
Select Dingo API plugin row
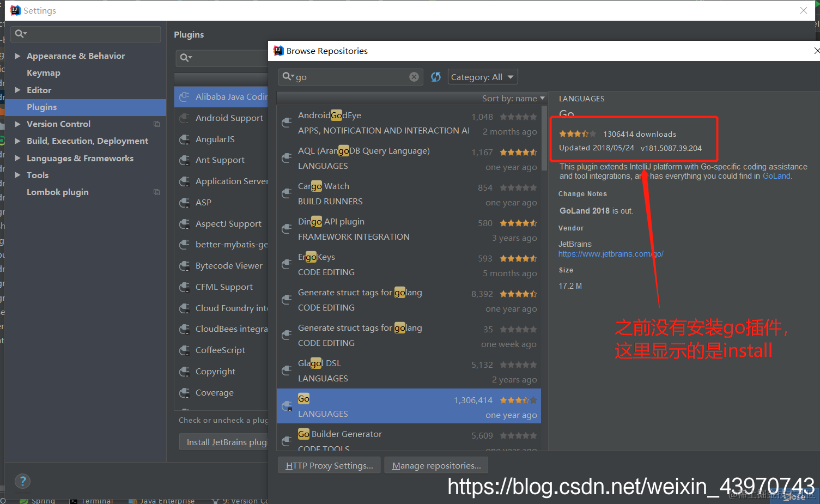coord(409,229)
